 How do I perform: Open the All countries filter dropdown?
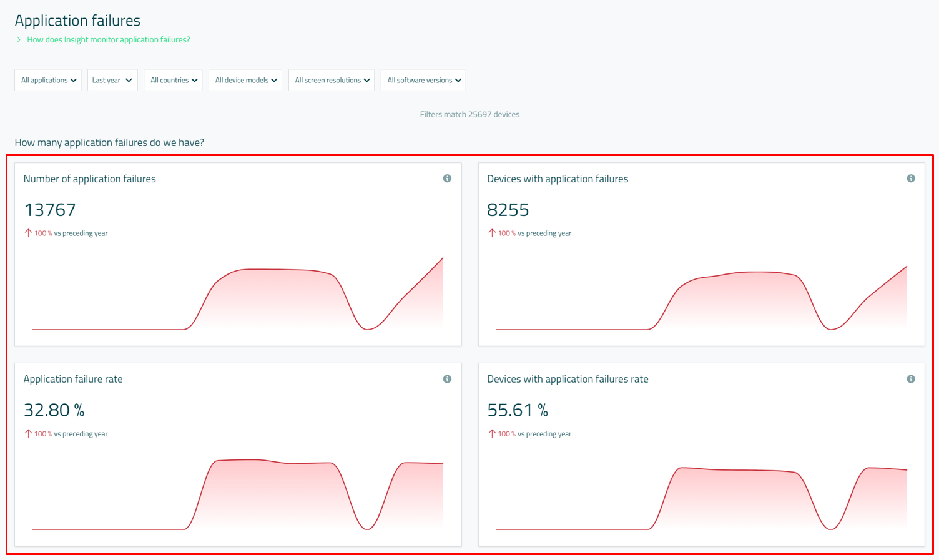click(x=173, y=80)
